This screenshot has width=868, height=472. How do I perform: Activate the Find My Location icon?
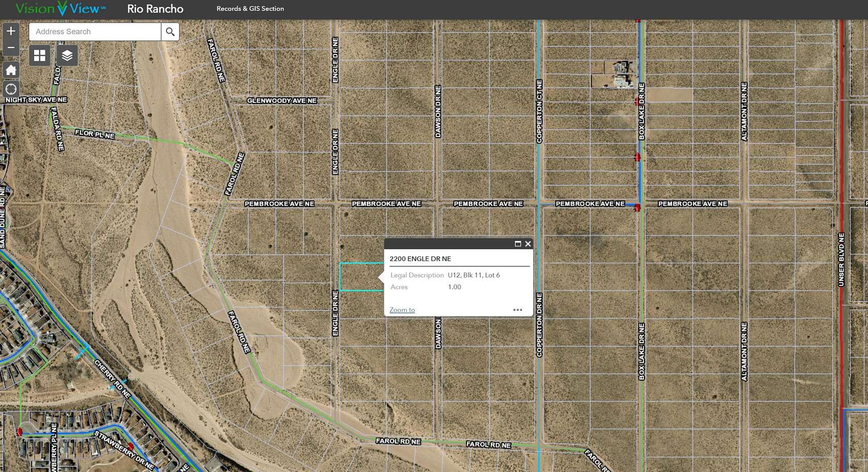10,89
